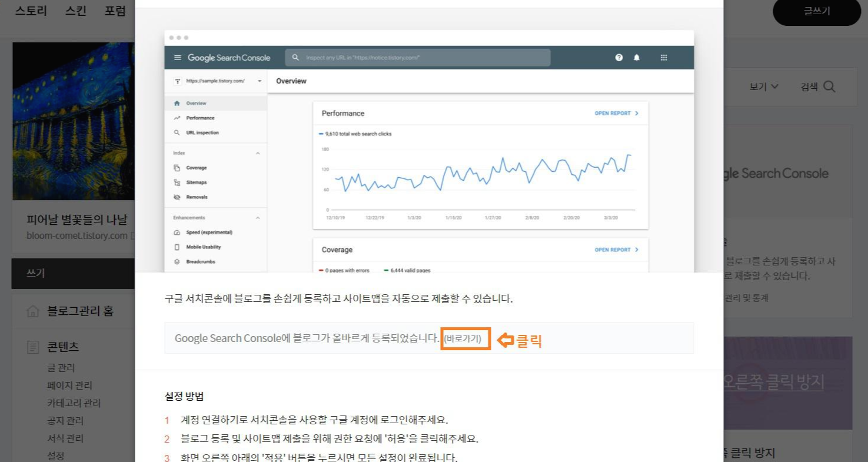Open the 보기 dropdown

pos(764,87)
